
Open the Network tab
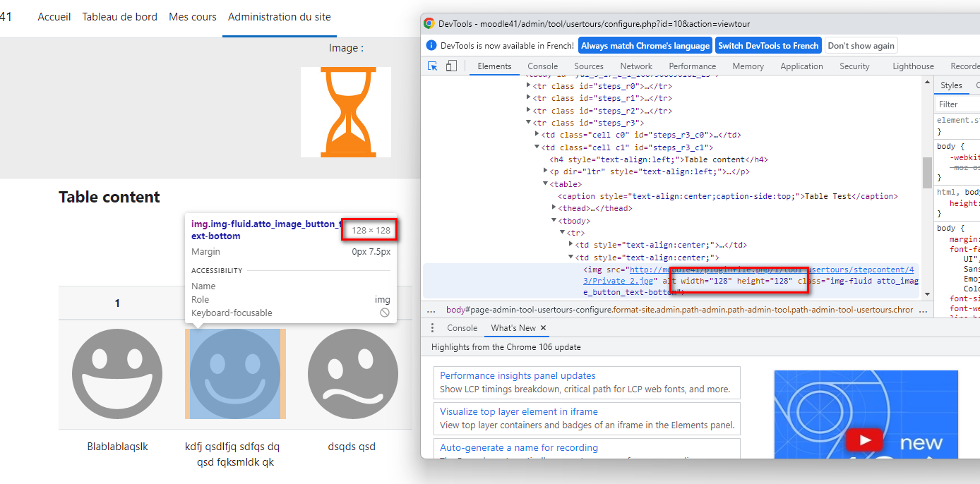tap(636, 66)
